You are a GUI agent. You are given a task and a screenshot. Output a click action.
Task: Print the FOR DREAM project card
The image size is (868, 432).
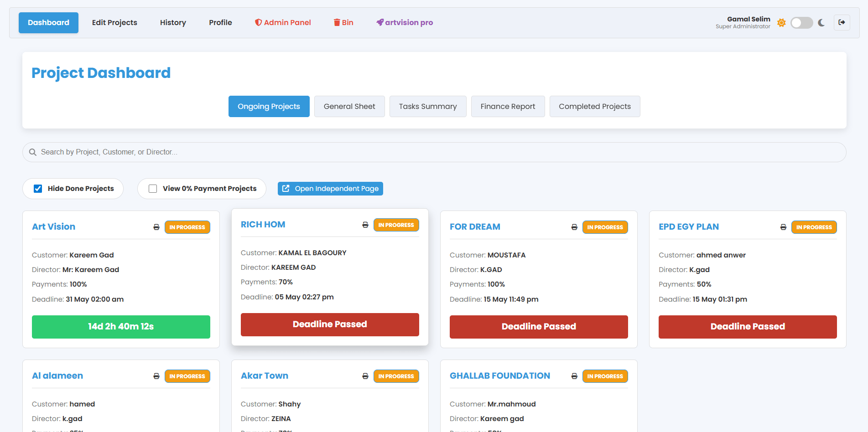click(574, 227)
